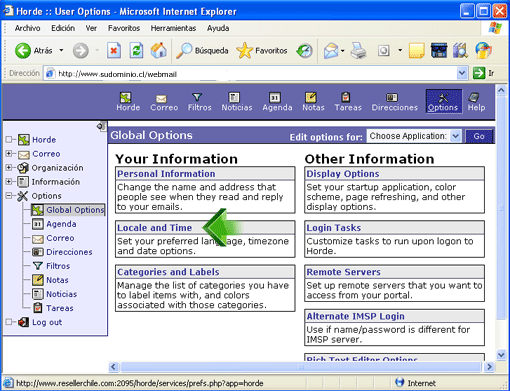510x391 pixels.
Task: Open the Ayuda menu
Action: (x=218, y=28)
